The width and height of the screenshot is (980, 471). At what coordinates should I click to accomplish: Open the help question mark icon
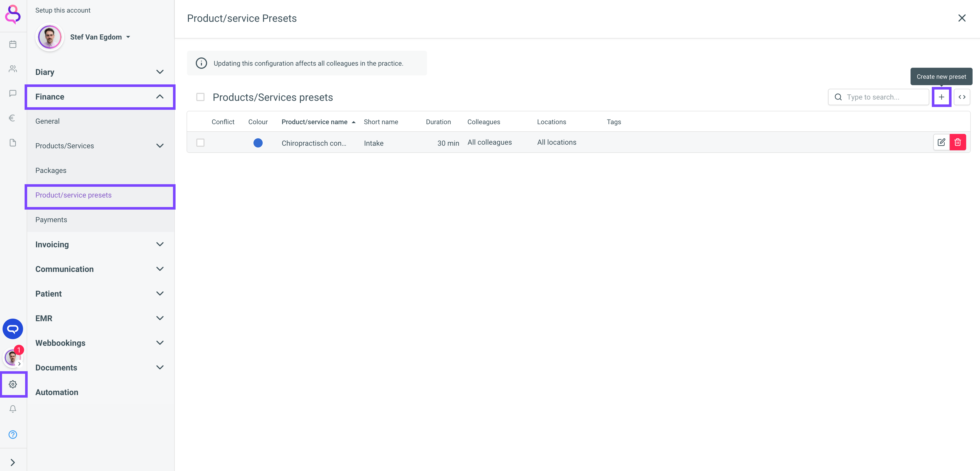coord(13,435)
